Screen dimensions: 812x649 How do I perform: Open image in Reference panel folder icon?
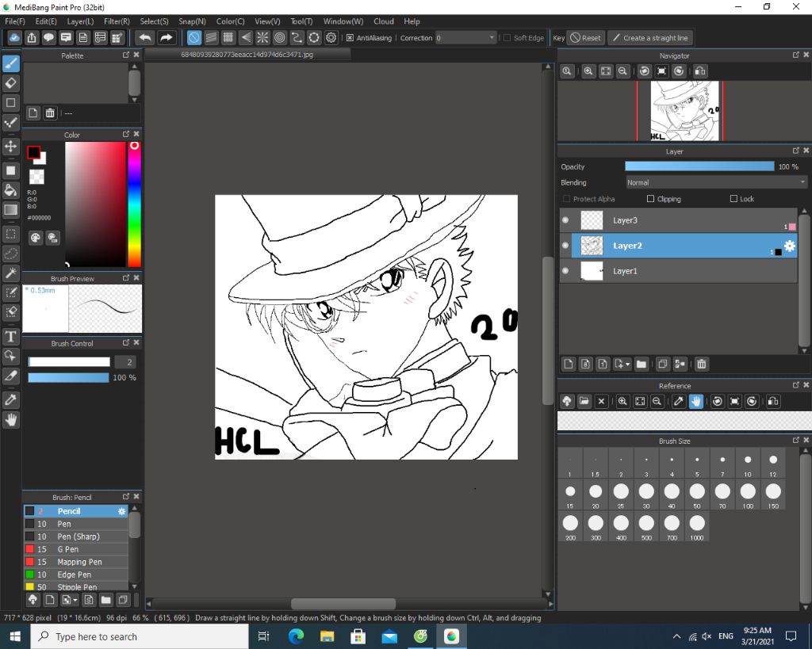point(584,402)
